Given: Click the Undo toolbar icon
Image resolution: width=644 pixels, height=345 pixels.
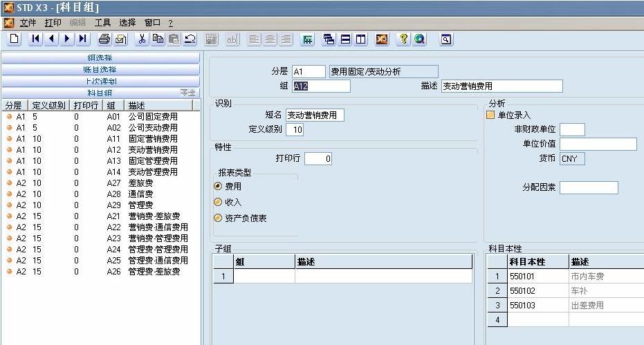Looking at the screenshot, I should click(x=190, y=39).
